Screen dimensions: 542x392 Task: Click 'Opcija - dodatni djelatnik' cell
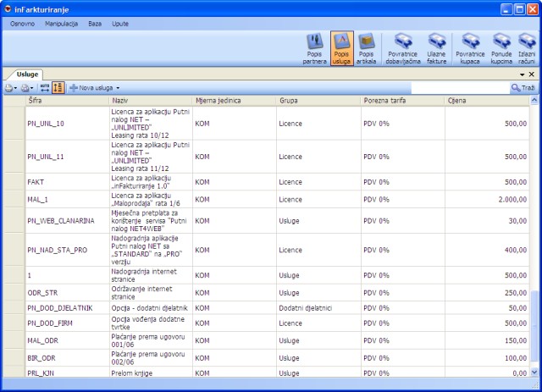(151, 307)
